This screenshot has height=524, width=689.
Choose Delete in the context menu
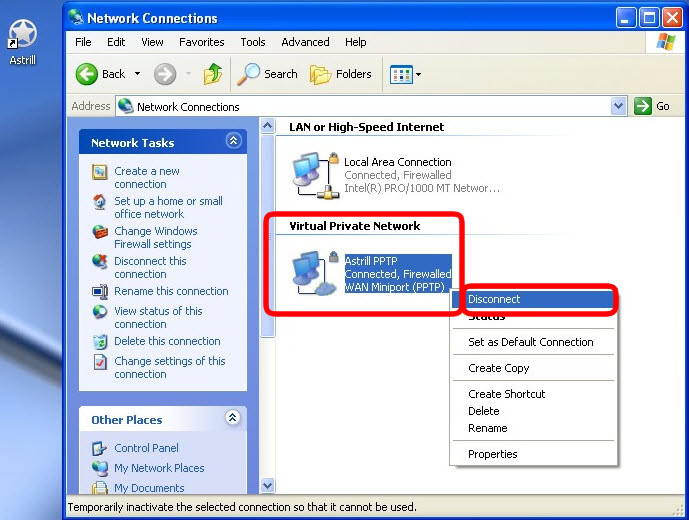[x=533, y=411]
